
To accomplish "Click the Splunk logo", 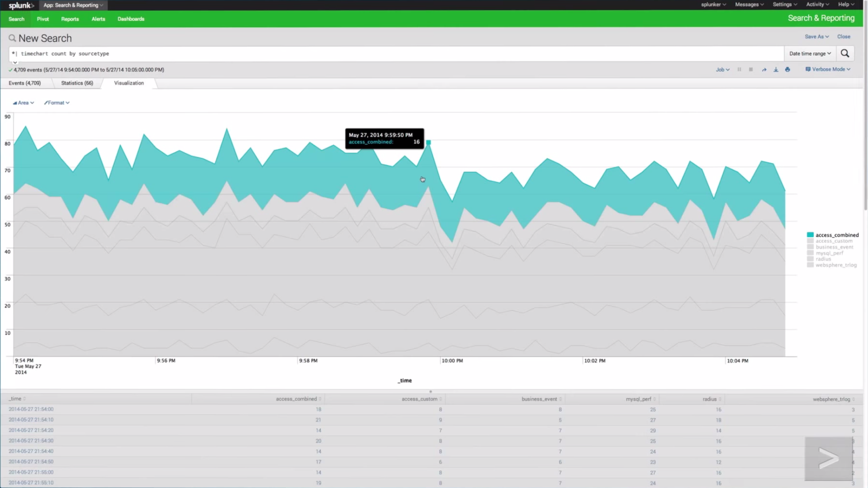I will pyautogui.click(x=21, y=6).
